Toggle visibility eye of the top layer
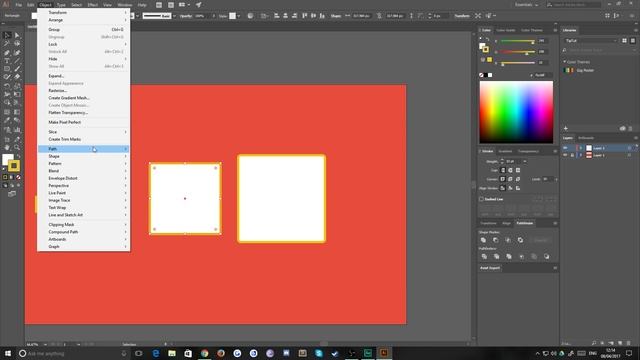Screen dimensions: 640x360 [565, 148]
